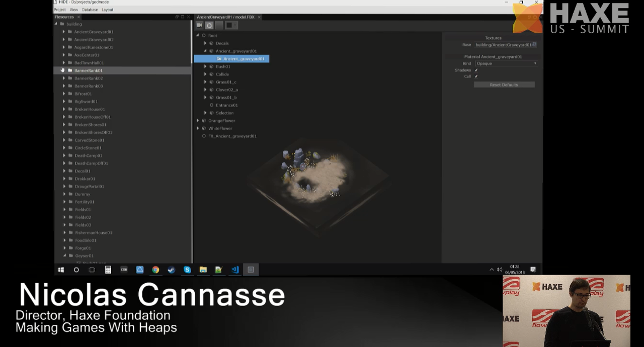The image size is (644, 347).
Task: Open the CDB app on the taskbar
Action: [x=124, y=270]
